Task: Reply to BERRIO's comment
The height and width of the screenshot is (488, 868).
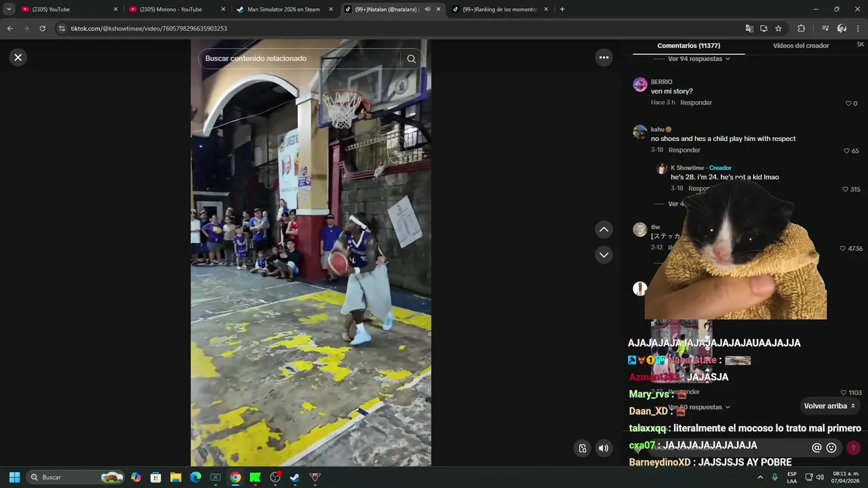Action: click(x=696, y=103)
